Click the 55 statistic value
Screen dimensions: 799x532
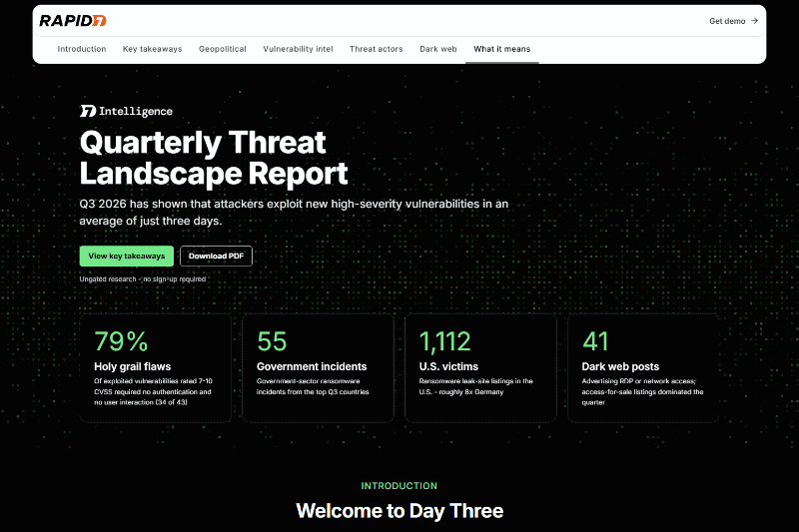pyautogui.click(x=272, y=341)
